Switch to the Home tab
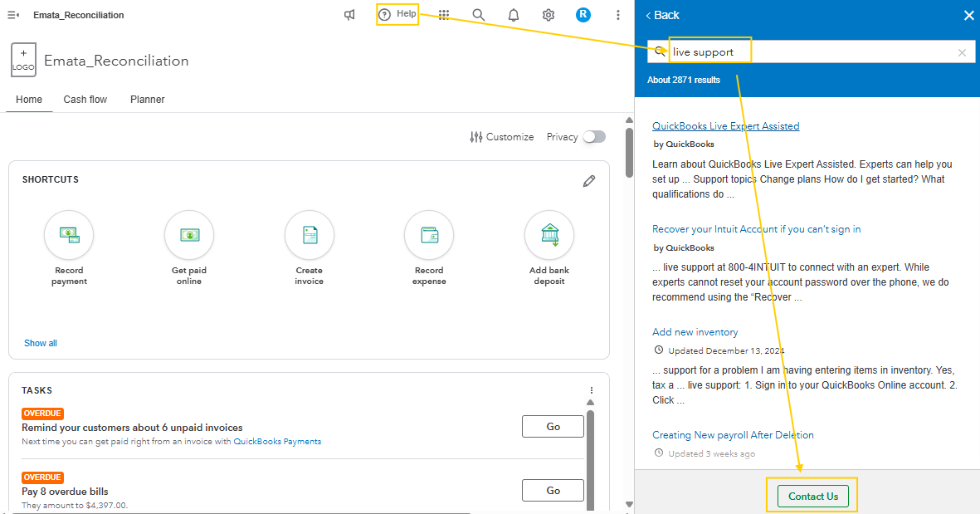 29,100
